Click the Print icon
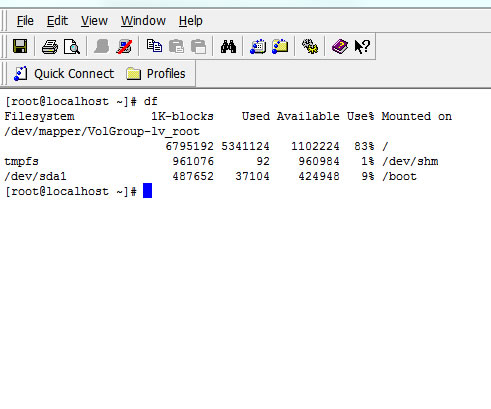Image resolution: width=491 pixels, height=409 pixels. click(50, 46)
